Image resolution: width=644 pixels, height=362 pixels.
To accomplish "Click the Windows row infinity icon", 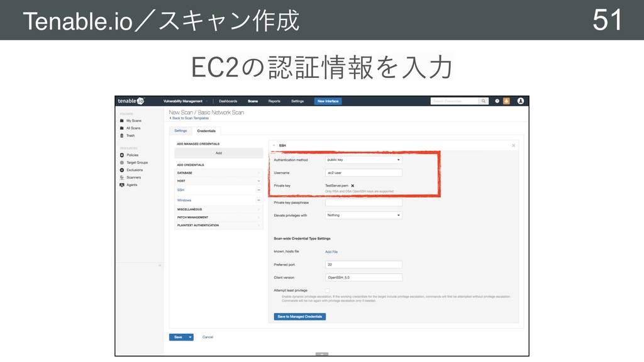I will click(x=258, y=200).
